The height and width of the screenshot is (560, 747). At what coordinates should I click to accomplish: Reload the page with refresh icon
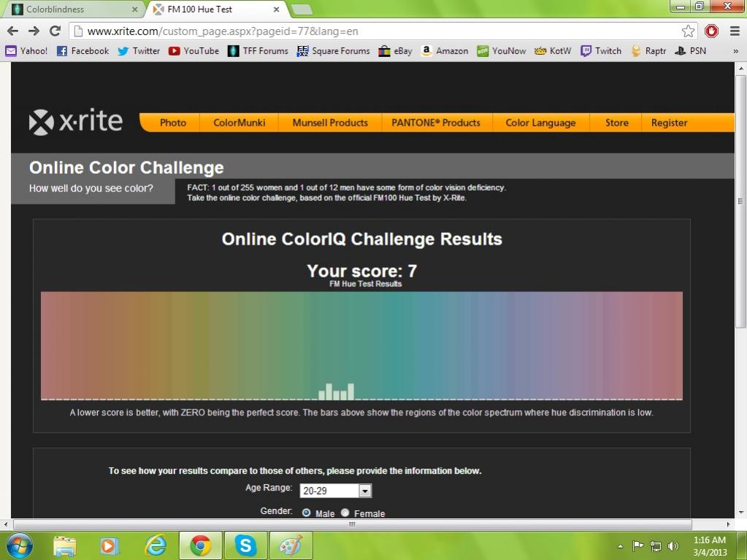(x=55, y=31)
